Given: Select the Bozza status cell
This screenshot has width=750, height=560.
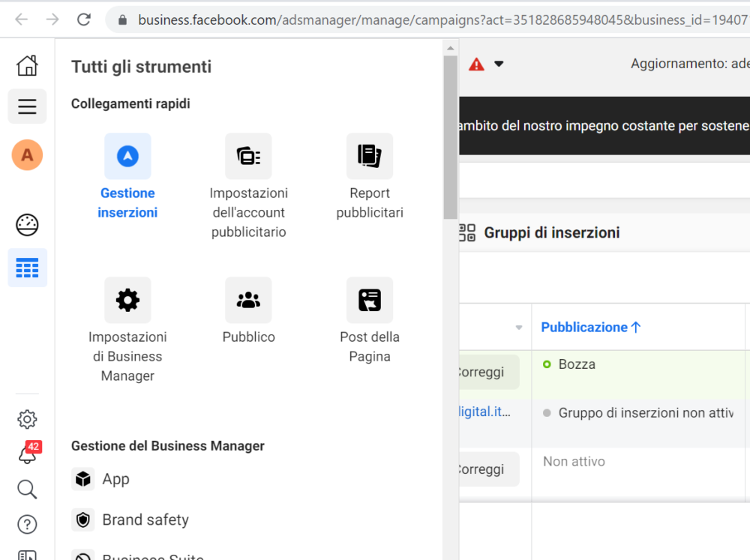Looking at the screenshot, I should (x=577, y=364).
